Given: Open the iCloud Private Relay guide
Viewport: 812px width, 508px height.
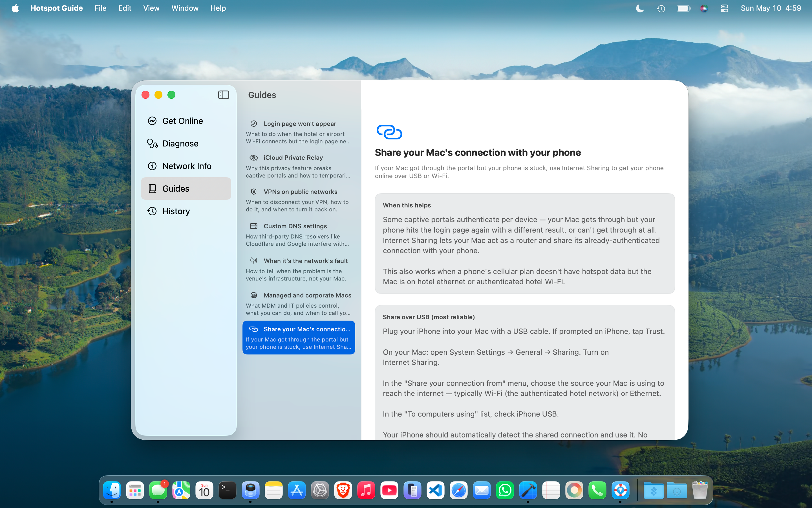Looking at the screenshot, I should (299, 166).
